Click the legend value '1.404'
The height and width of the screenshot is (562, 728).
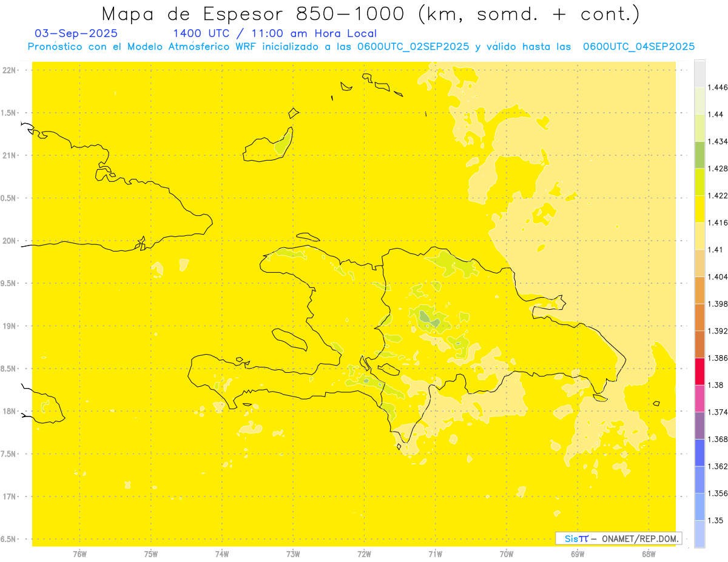718,276
